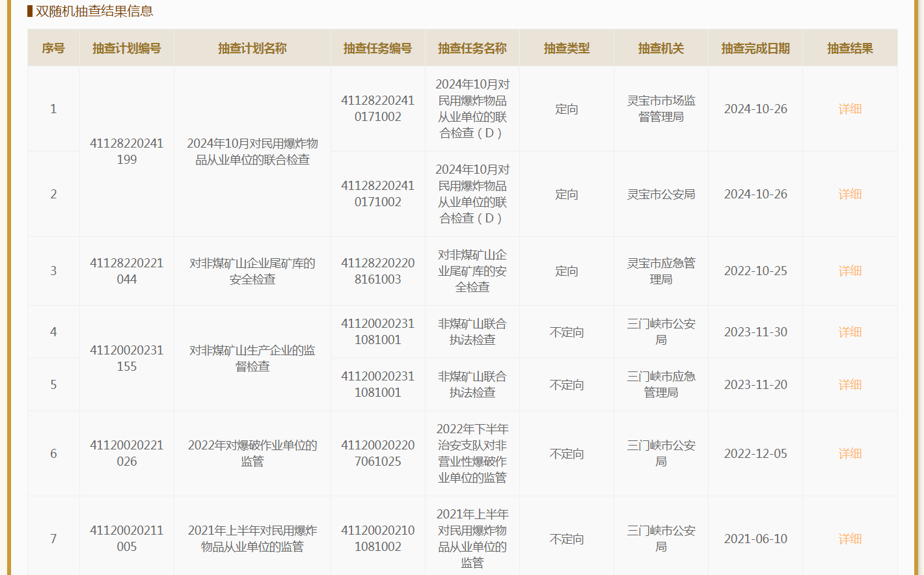Image resolution: width=924 pixels, height=575 pixels.
Task: View 详细 for 三门峡市应急管理局 row
Action: 850,384
